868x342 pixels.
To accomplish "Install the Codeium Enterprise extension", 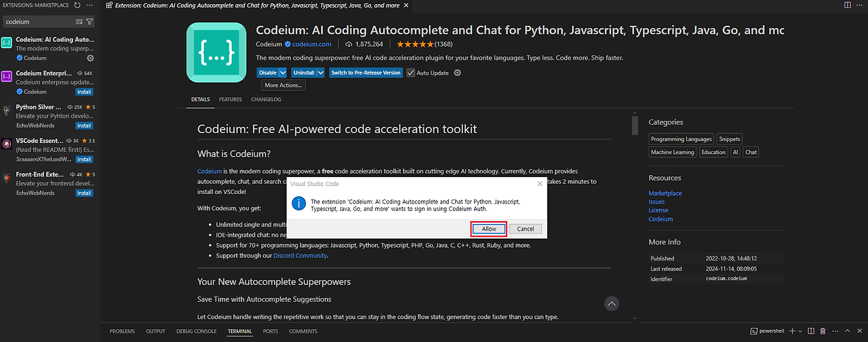I will (x=84, y=92).
